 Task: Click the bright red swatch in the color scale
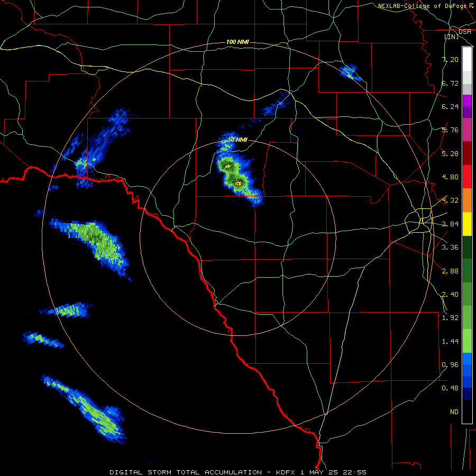pos(467,177)
